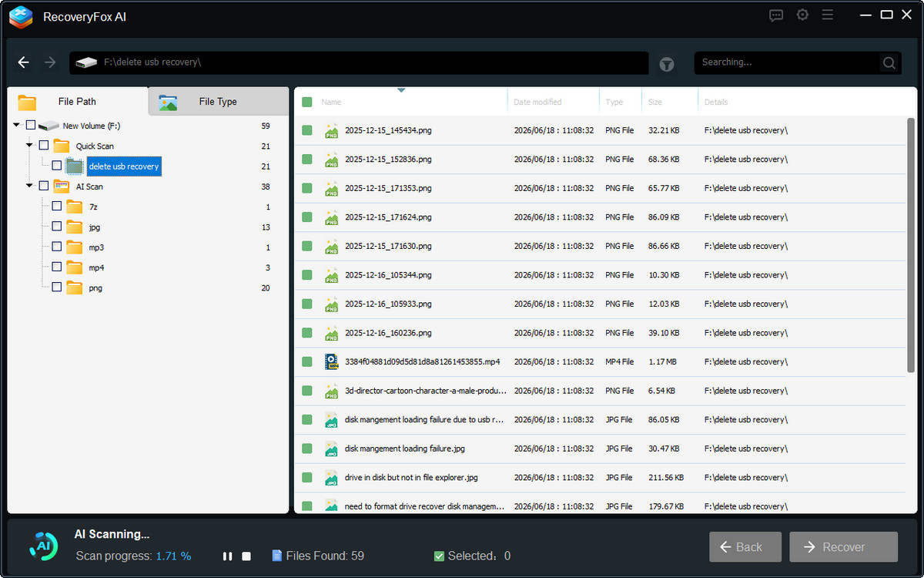Select the mp4 folder in tree
Viewport: 924px width, 578px height.
[96, 267]
